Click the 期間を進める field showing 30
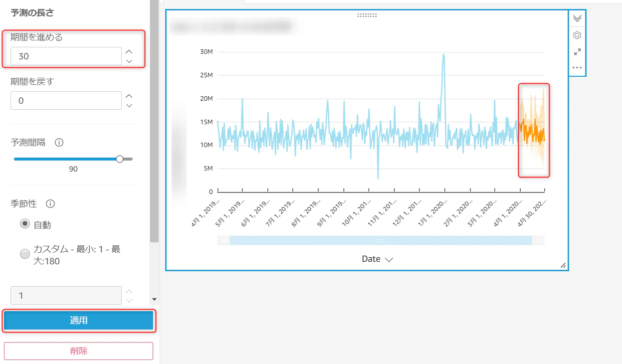622x364 pixels. 66,56
